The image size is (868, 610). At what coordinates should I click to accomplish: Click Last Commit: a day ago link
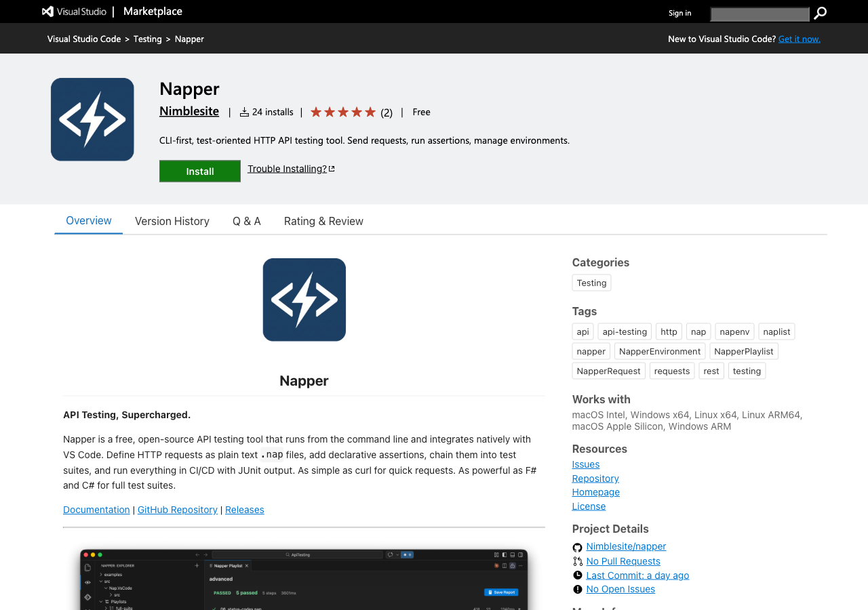637,575
